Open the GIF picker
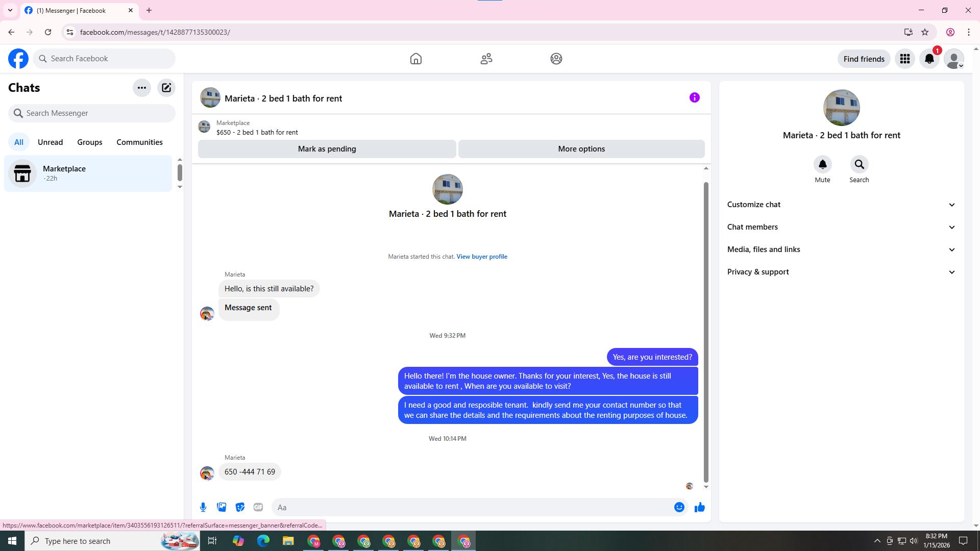 [258, 507]
